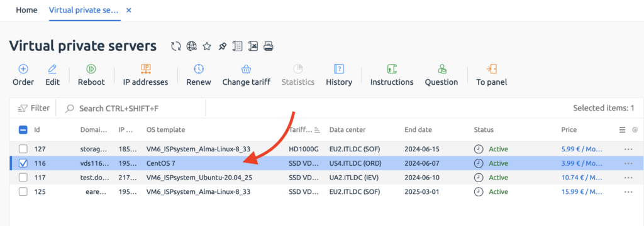Sort by End date column header
The width and height of the screenshot is (644, 226).
[x=418, y=129]
